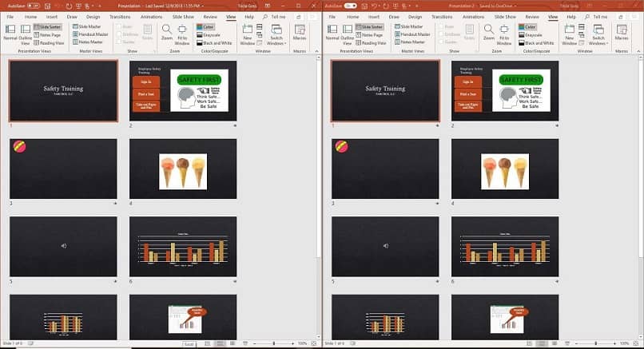Open Slide Master in the left window
The width and height of the screenshot is (644, 349).
(x=86, y=26)
